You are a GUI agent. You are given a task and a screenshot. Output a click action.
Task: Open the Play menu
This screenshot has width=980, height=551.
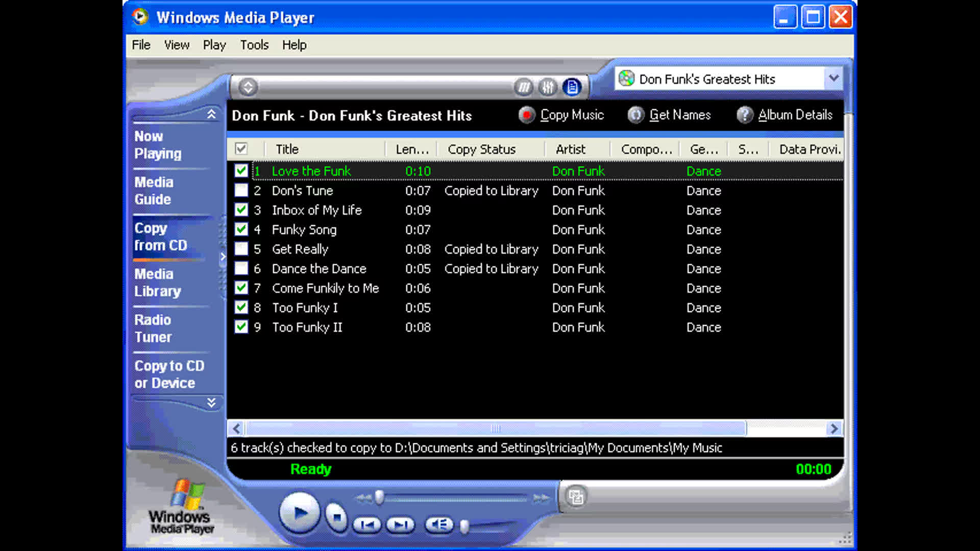pos(214,45)
